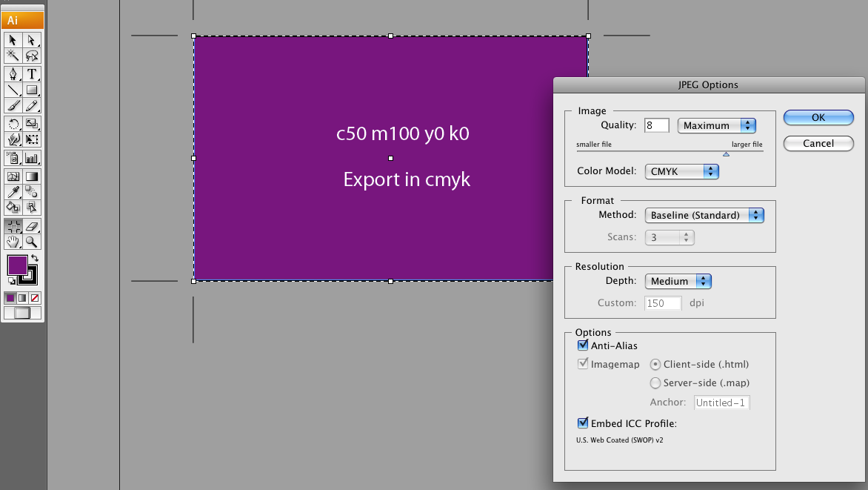This screenshot has width=868, height=490.
Task: Select the Server-side (.map) radio option
Action: click(655, 383)
